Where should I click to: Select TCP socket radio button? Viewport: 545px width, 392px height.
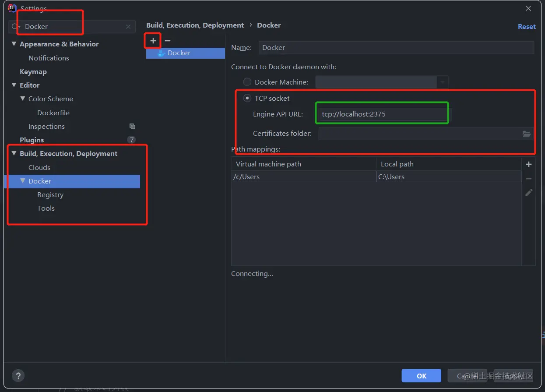coord(247,98)
